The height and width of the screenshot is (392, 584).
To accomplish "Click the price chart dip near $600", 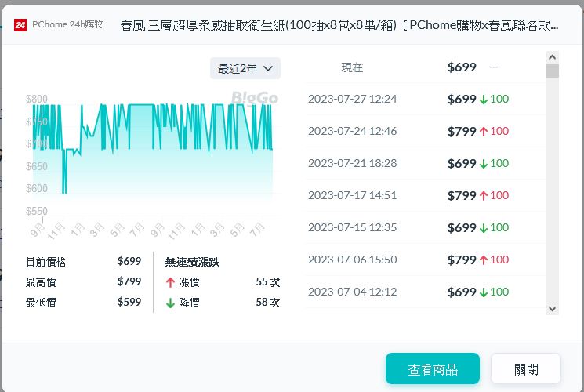I will point(64,190).
